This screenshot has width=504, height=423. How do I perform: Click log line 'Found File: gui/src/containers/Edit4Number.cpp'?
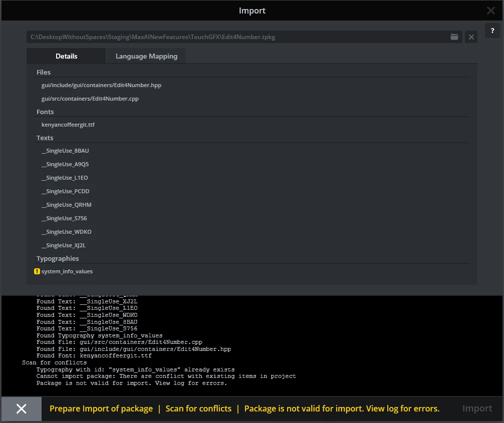coord(119,342)
